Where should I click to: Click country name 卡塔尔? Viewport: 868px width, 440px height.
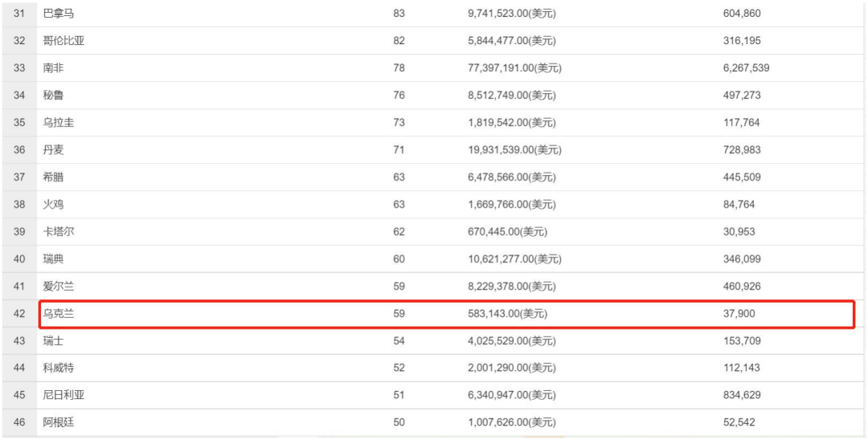(x=59, y=232)
